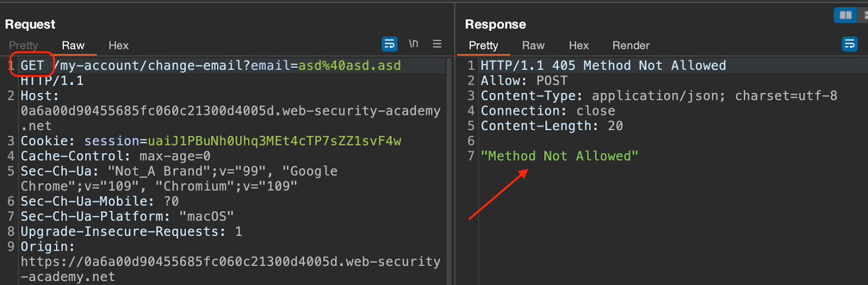Switch Response view to the Raw tab
The width and height of the screenshot is (868, 285).
533,46
